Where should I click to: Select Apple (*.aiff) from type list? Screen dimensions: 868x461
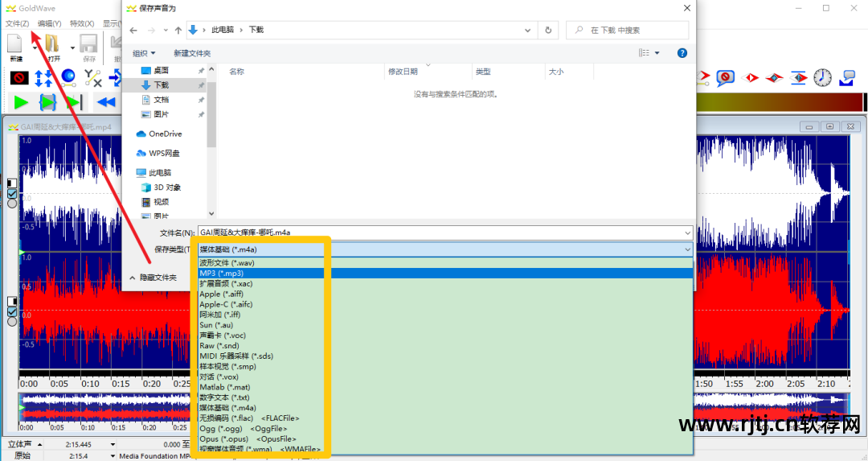point(445,294)
